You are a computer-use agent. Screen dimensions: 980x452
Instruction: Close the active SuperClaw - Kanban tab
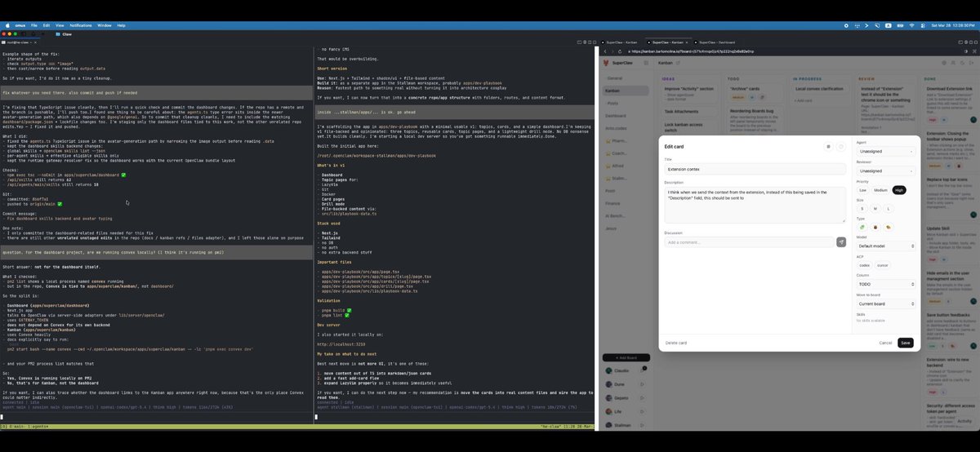point(688,41)
